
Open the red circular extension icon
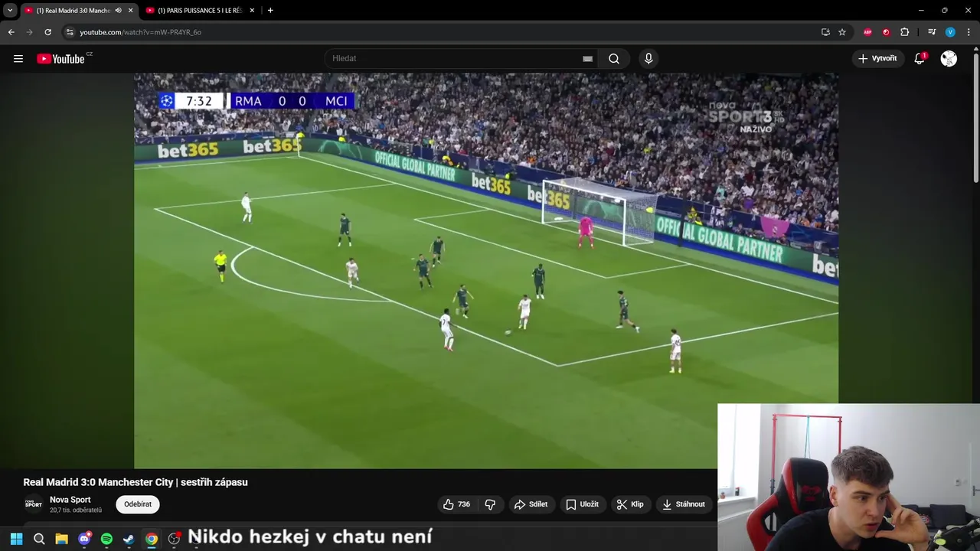pyautogui.click(x=886, y=32)
